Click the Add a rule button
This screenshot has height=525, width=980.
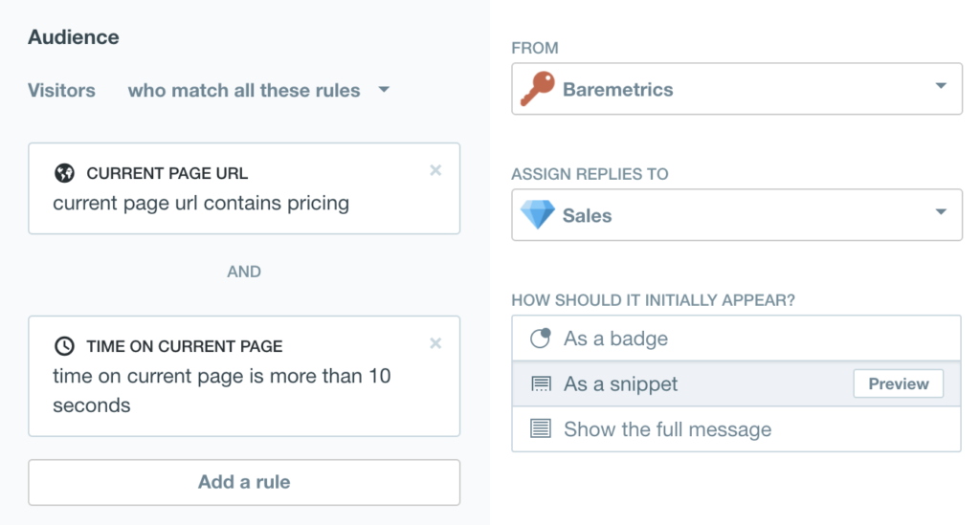point(244,482)
